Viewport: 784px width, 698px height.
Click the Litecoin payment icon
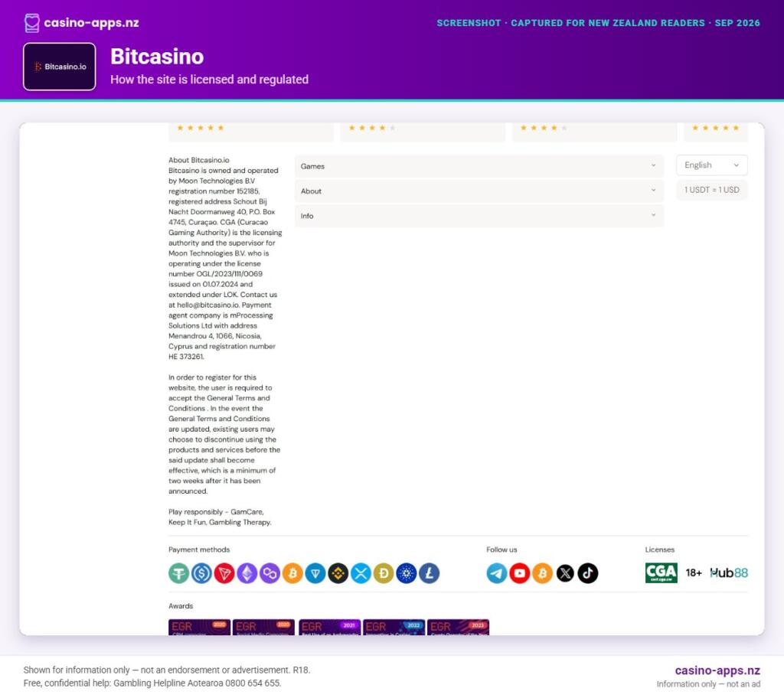pyautogui.click(x=429, y=573)
